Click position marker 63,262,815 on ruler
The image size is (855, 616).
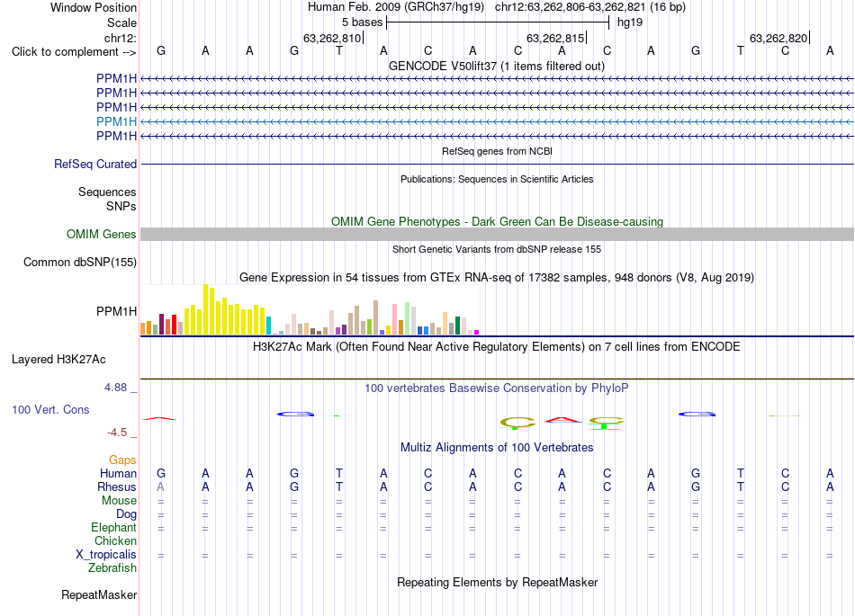[x=555, y=38]
